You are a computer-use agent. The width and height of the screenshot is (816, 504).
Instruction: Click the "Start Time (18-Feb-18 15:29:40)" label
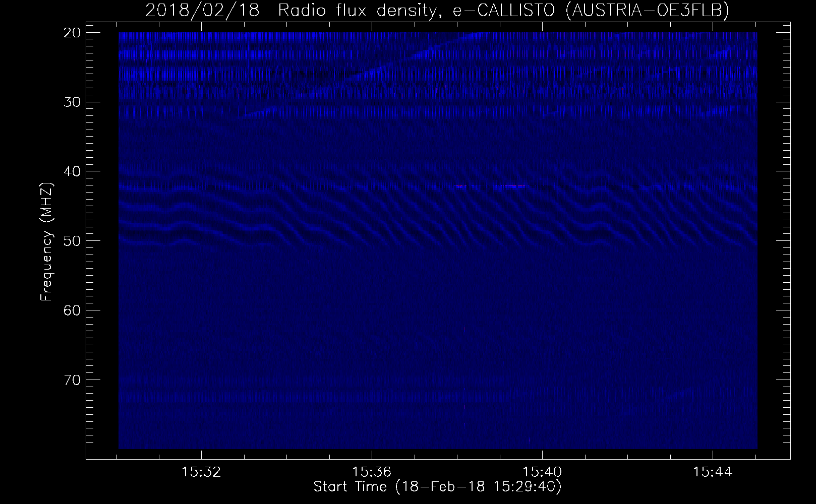tap(437, 487)
